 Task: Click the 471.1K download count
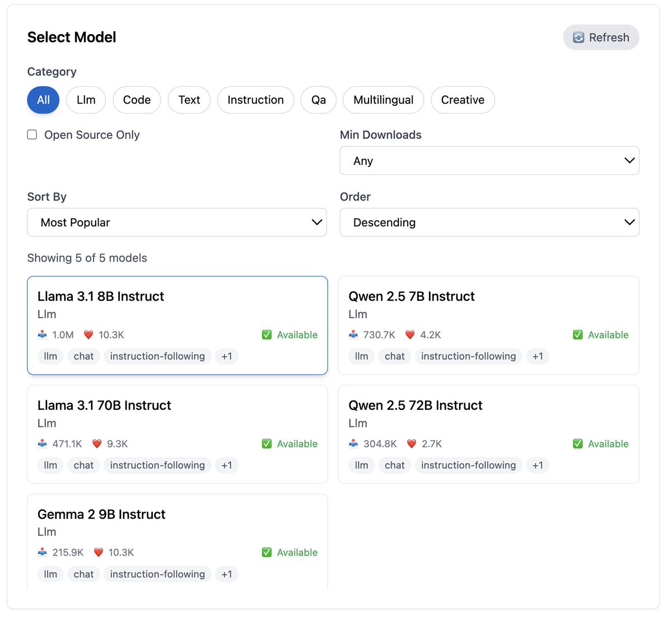(67, 443)
